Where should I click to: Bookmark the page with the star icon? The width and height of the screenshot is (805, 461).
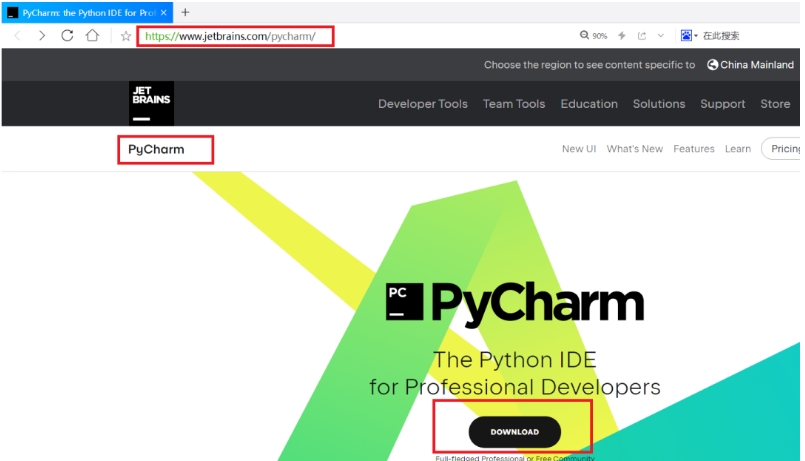coord(126,36)
